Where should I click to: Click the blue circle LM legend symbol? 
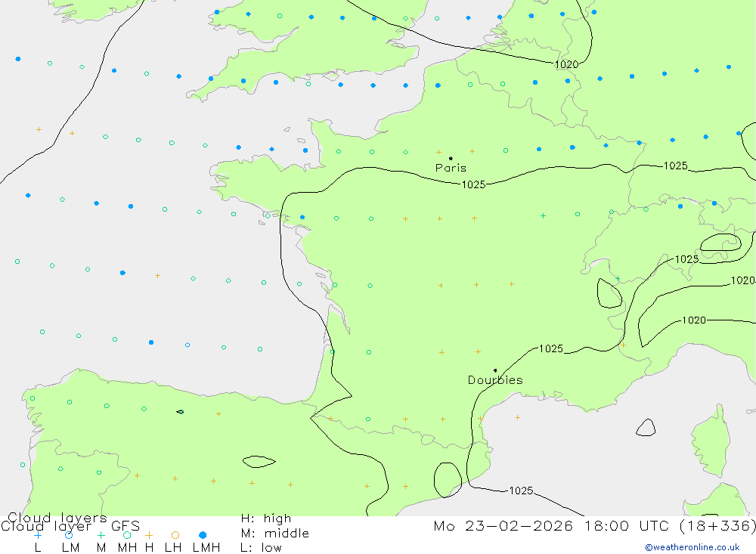69,535
